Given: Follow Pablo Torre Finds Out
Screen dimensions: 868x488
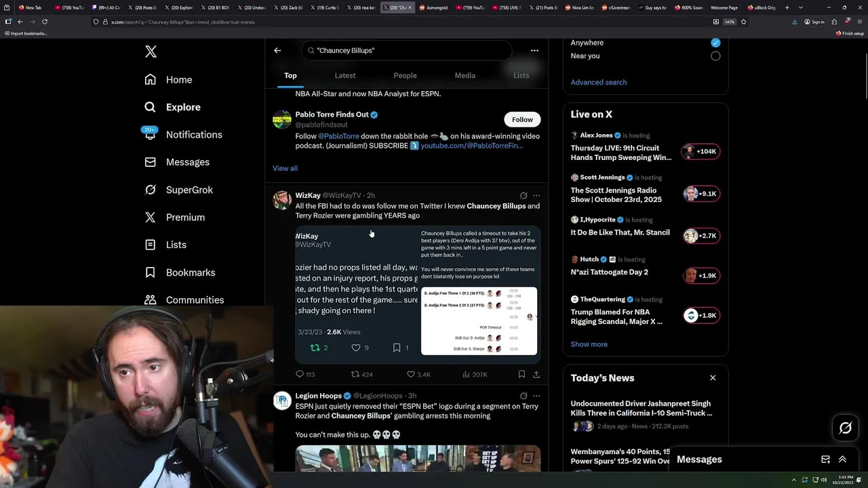Looking at the screenshot, I should [x=522, y=119].
